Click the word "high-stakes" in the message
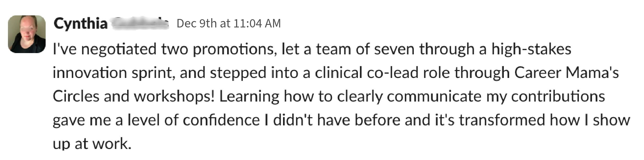Image resolution: width=644 pixels, height=160 pixels. click(531, 49)
